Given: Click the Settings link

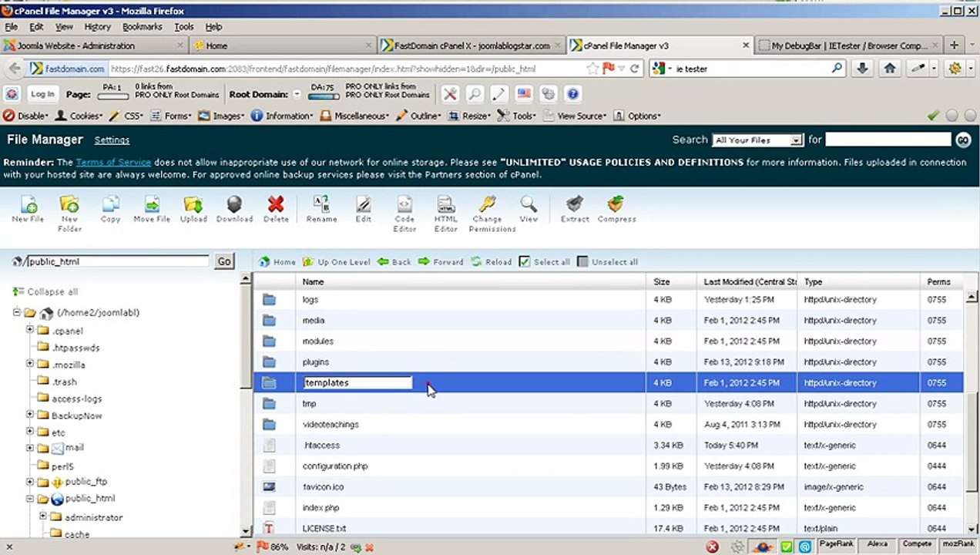Looking at the screenshot, I should [112, 140].
